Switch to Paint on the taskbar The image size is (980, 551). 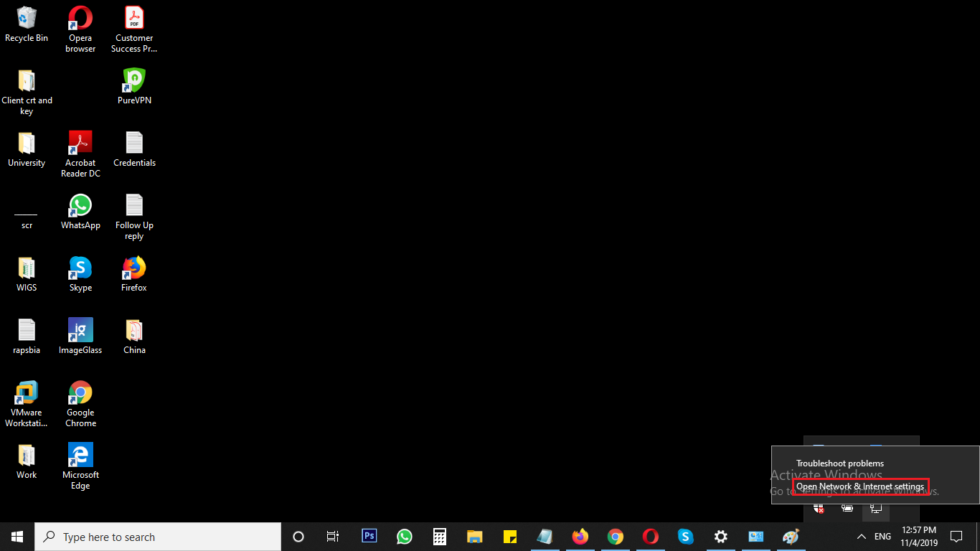pos(791,537)
